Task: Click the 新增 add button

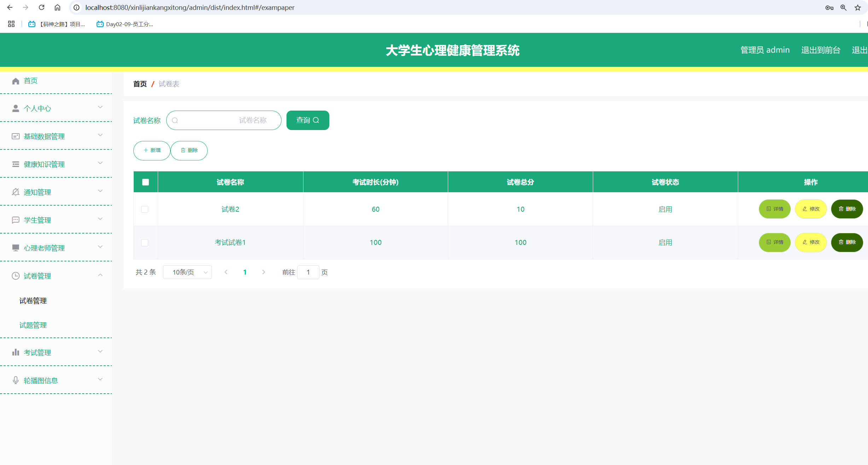Action: click(x=152, y=151)
